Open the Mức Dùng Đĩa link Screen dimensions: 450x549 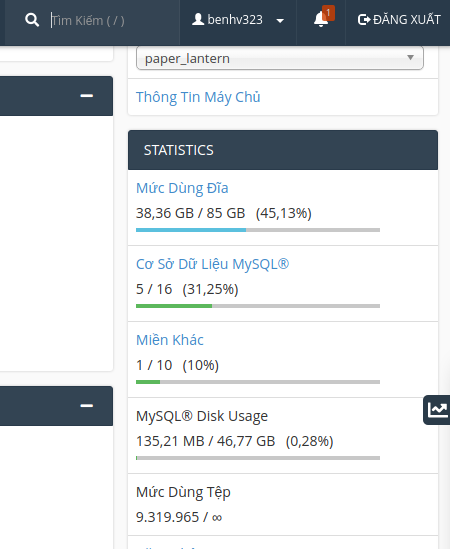[182, 188]
